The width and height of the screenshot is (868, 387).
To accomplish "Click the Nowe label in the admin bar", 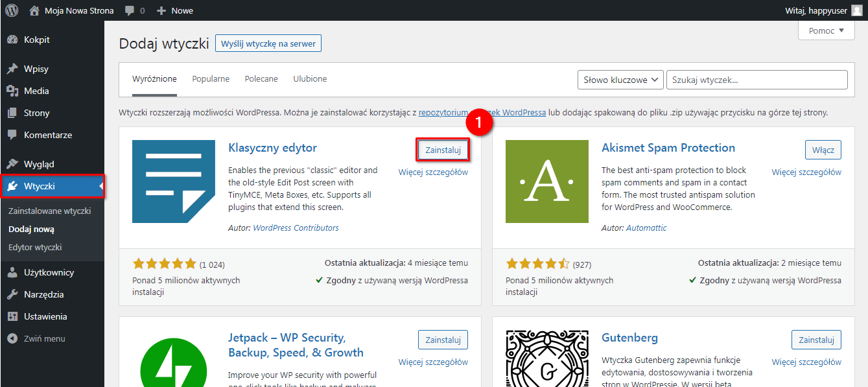I will tap(182, 10).
